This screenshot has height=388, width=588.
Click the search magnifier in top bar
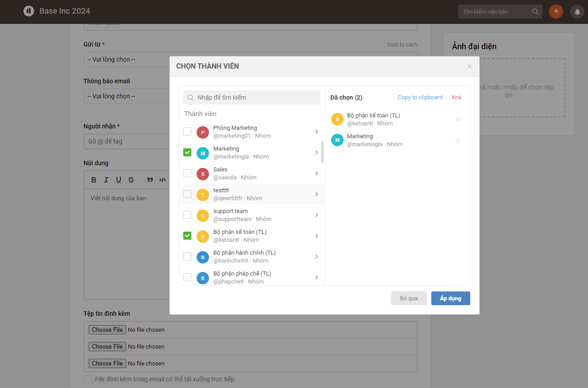tap(535, 12)
